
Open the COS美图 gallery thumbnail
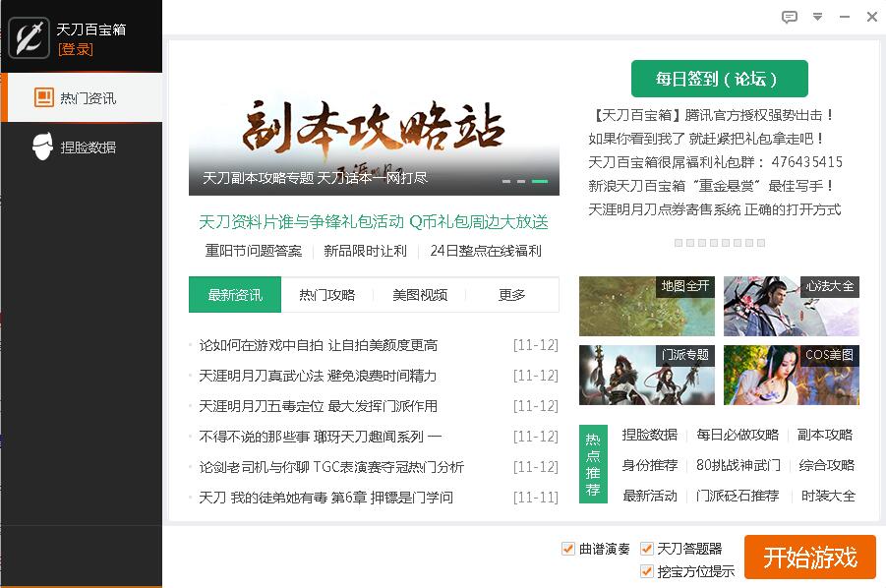[x=790, y=376]
